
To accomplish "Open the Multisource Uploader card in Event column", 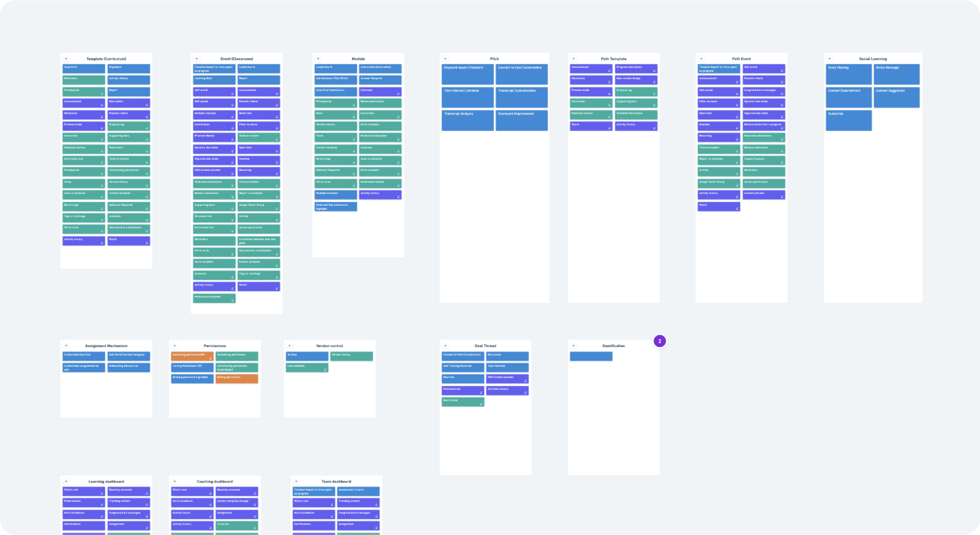I will (x=214, y=299).
